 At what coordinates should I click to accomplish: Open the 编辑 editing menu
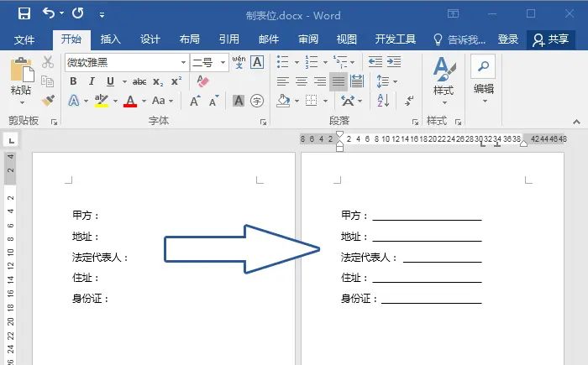(483, 80)
